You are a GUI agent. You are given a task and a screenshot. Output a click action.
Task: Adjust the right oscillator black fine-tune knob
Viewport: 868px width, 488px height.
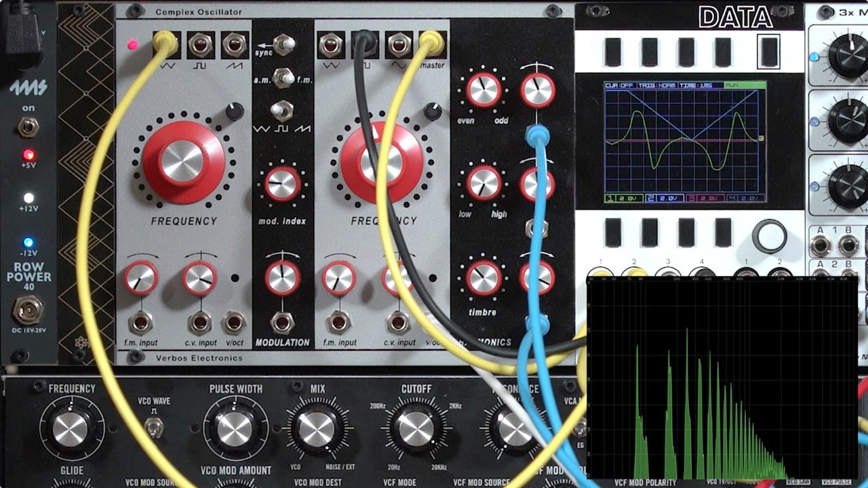pos(432,111)
